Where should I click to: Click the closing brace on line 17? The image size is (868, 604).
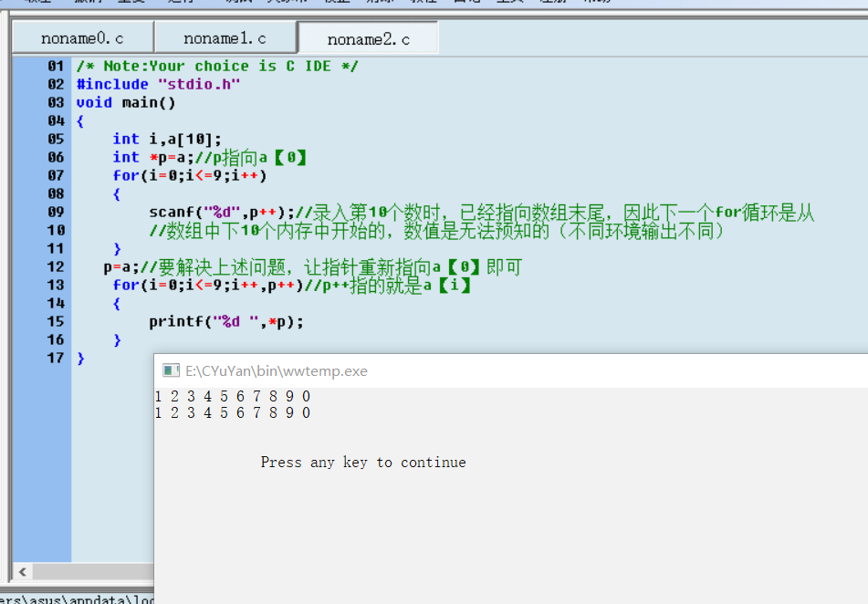pyautogui.click(x=81, y=359)
